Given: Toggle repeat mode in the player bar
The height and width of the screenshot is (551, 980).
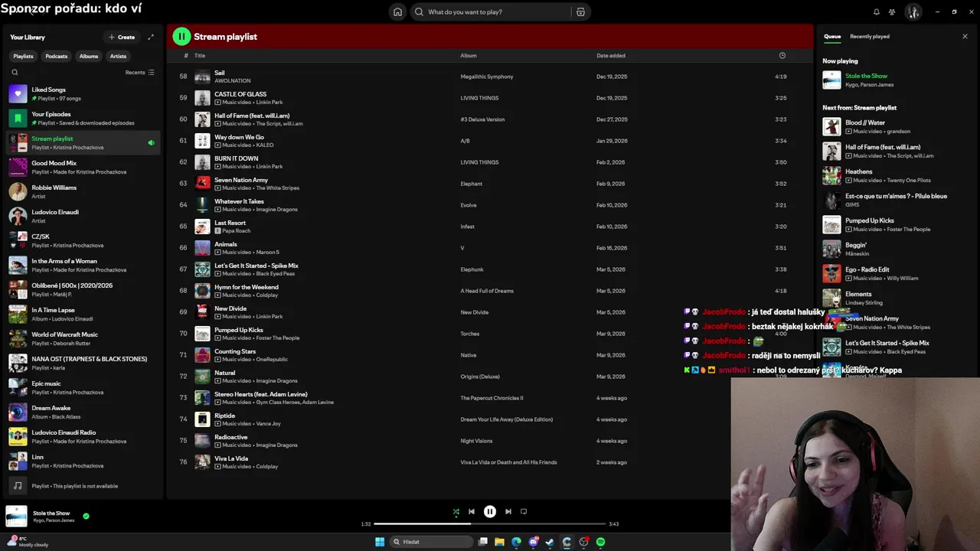Looking at the screenshot, I should [x=524, y=512].
